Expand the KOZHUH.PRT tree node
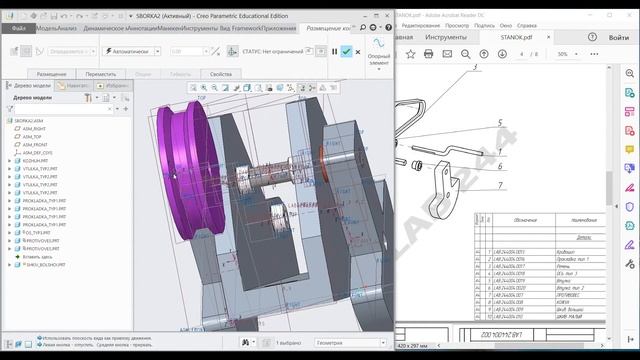Viewport: 640px width, 360px height. coord(9,161)
